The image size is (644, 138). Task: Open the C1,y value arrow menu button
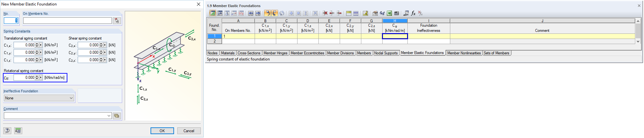[41, 52]
